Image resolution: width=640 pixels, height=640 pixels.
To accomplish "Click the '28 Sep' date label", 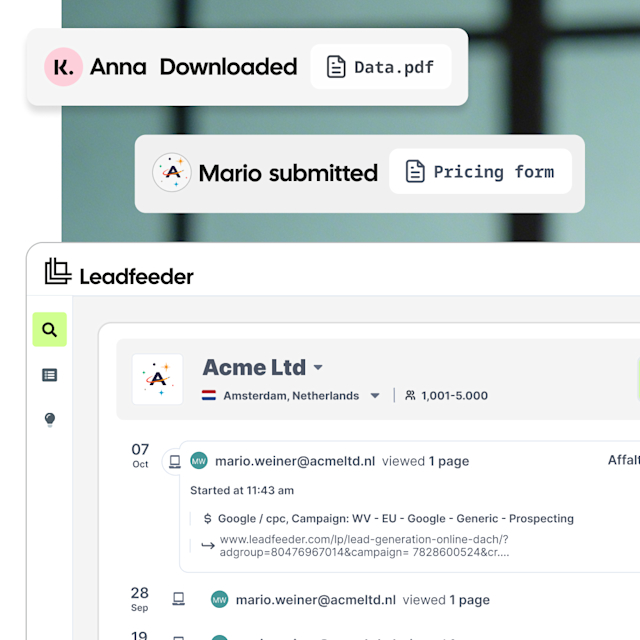I will pos(140,599).
